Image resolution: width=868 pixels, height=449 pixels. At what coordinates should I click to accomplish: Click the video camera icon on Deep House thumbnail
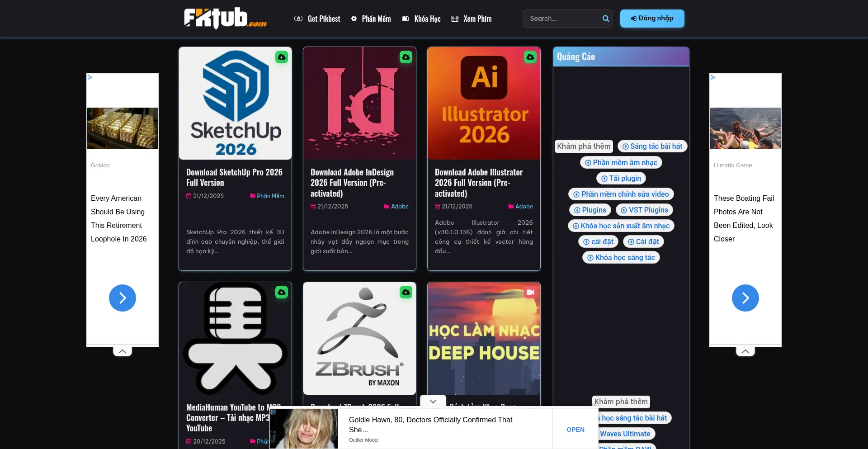[530, 292]
